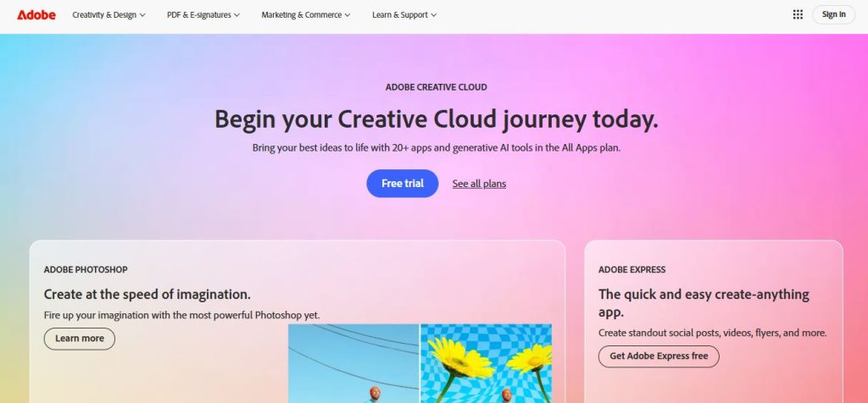Click the Begin your Creative Cloud journey headline
The height and width of the screenshot is (403, 868).
coord(437,119)
